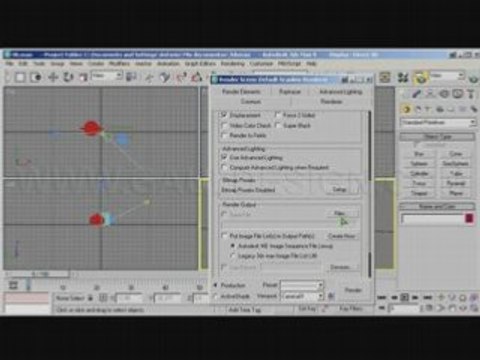The width and height of the screenshot is (480, 360).
Task: Open the Standard Primitives category dropdown
Action: click(438, 122)
